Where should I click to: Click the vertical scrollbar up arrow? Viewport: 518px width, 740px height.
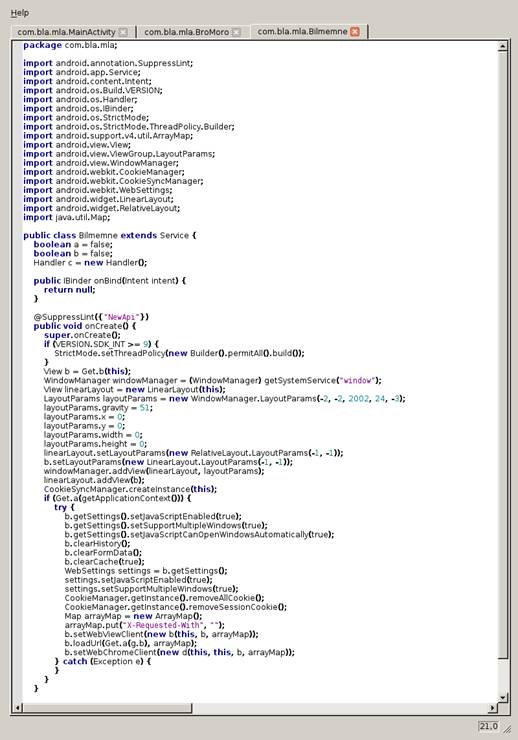click(503, 46)
